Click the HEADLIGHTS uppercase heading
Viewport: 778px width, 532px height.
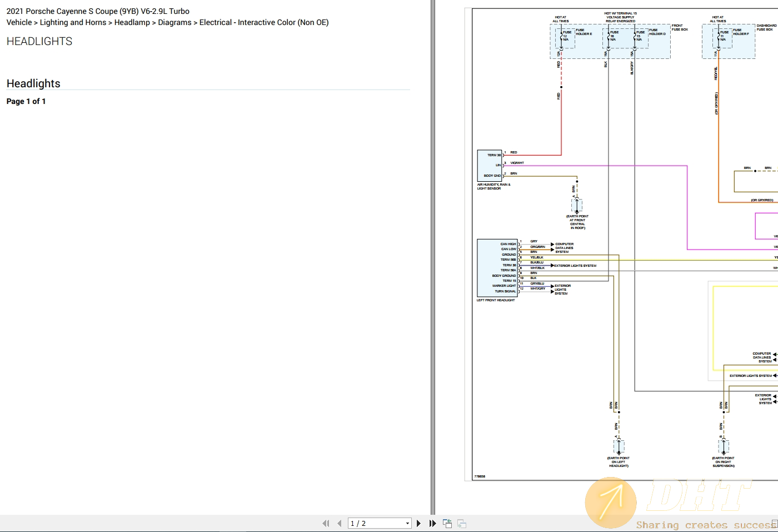coord(39,42)
